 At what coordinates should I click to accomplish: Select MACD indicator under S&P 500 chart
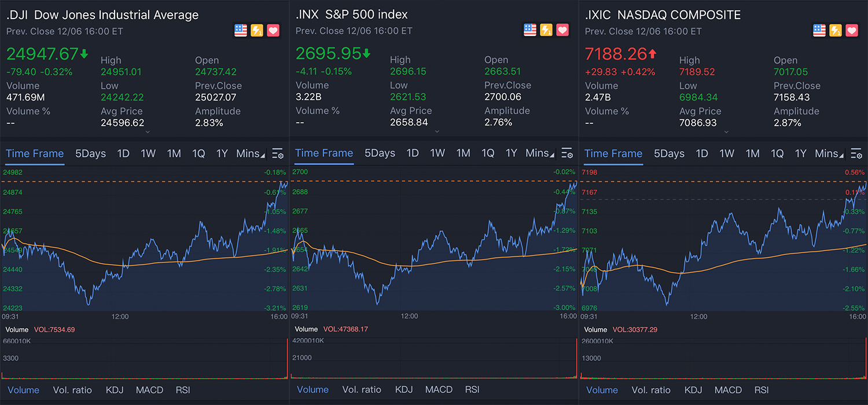pyautogui.click(x=439, y=389)
